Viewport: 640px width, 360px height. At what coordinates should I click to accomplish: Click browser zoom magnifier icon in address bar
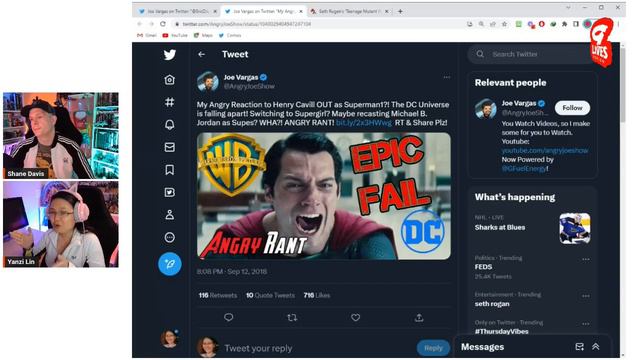(481, 24)
